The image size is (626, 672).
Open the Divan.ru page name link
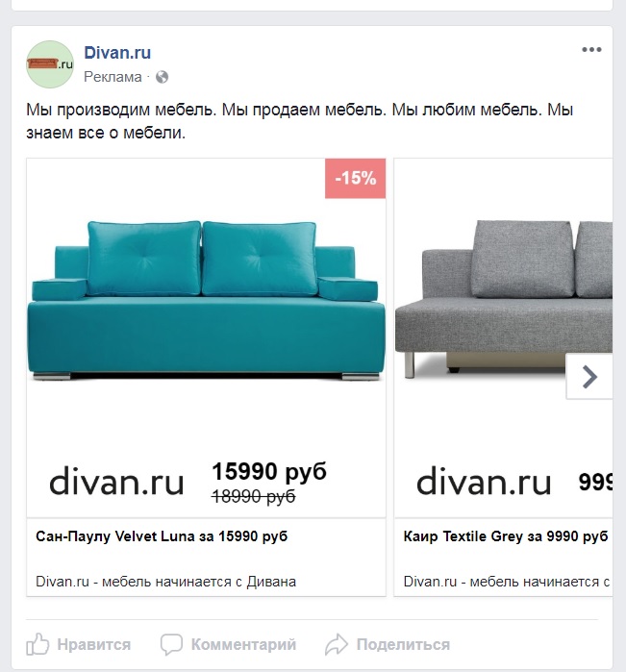pos(117,53)
